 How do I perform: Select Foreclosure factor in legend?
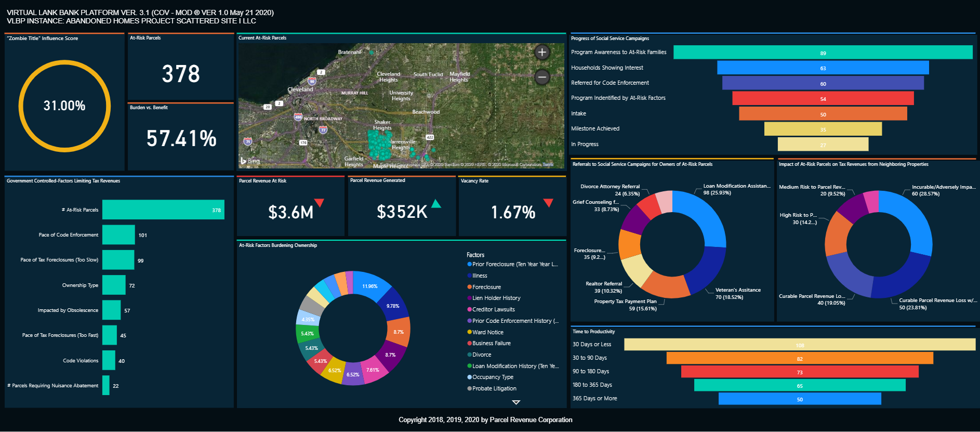pyautogui.click(x=484, y=287)
